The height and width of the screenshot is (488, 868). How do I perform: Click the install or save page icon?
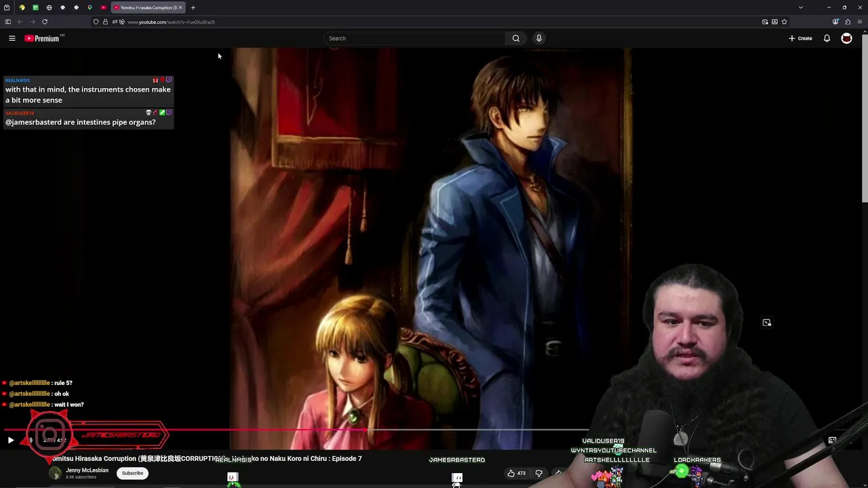(774, 22)
